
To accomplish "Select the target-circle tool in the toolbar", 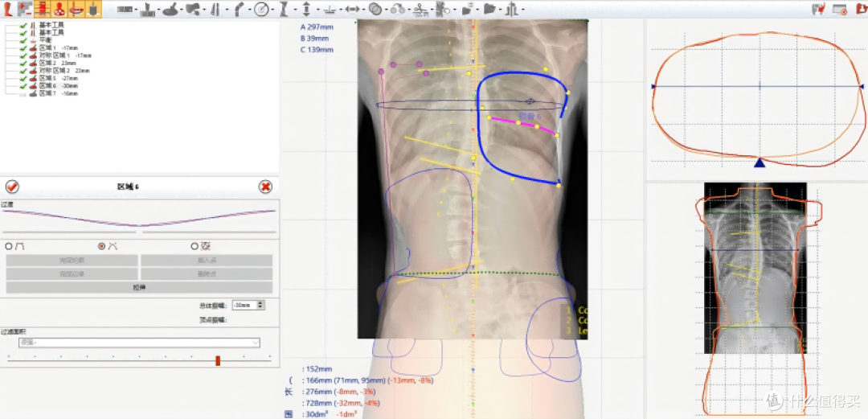I will pyautogui.click(x=261, y=9).
